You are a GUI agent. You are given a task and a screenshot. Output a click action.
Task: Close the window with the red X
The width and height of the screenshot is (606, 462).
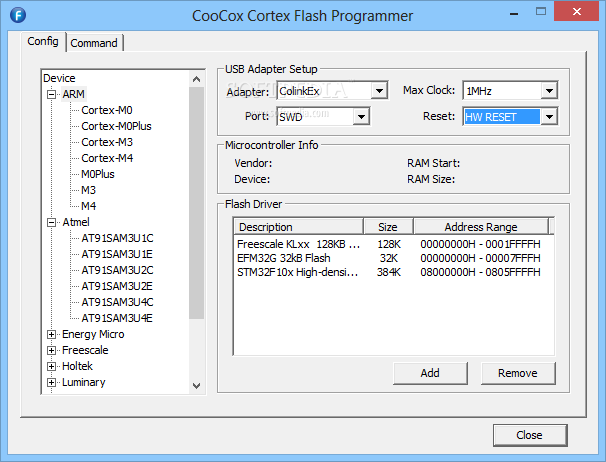pyautogui.click(x=576, y=11)
